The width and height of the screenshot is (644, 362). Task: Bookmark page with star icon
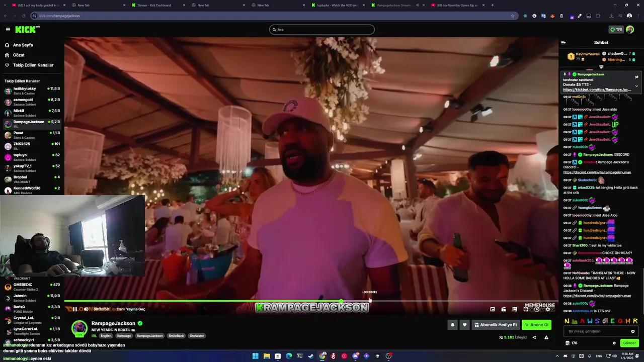(513, 16)
